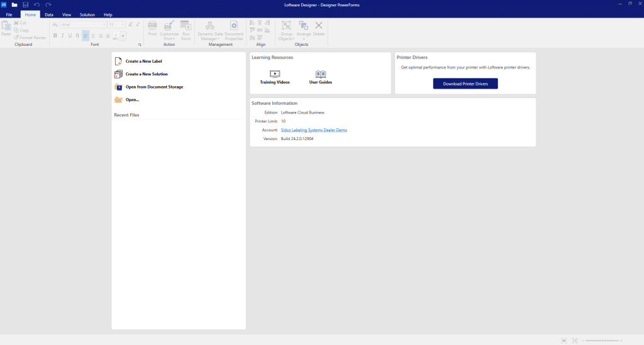Switch to the Home ribbon tab
The image size is (644, 345).
point(30,15)
